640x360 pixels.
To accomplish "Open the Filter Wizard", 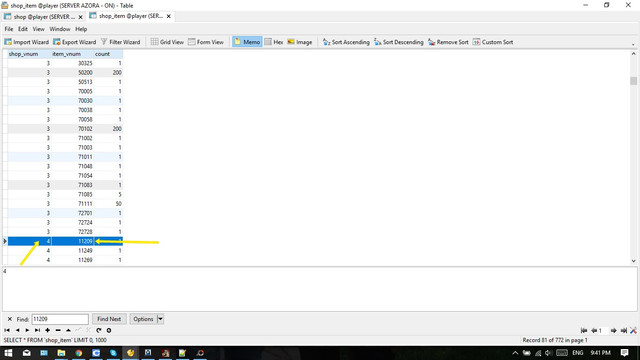I will [x=120, y=42].
